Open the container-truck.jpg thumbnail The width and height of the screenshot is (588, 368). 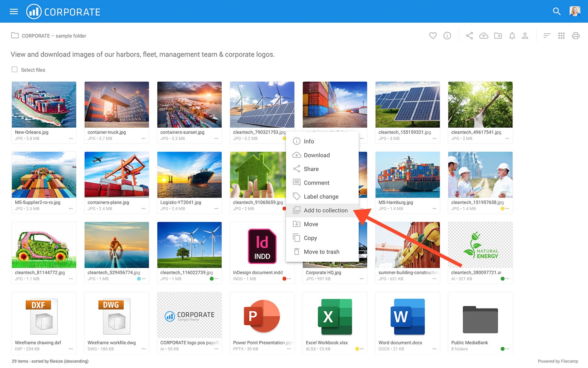[117, 105]
